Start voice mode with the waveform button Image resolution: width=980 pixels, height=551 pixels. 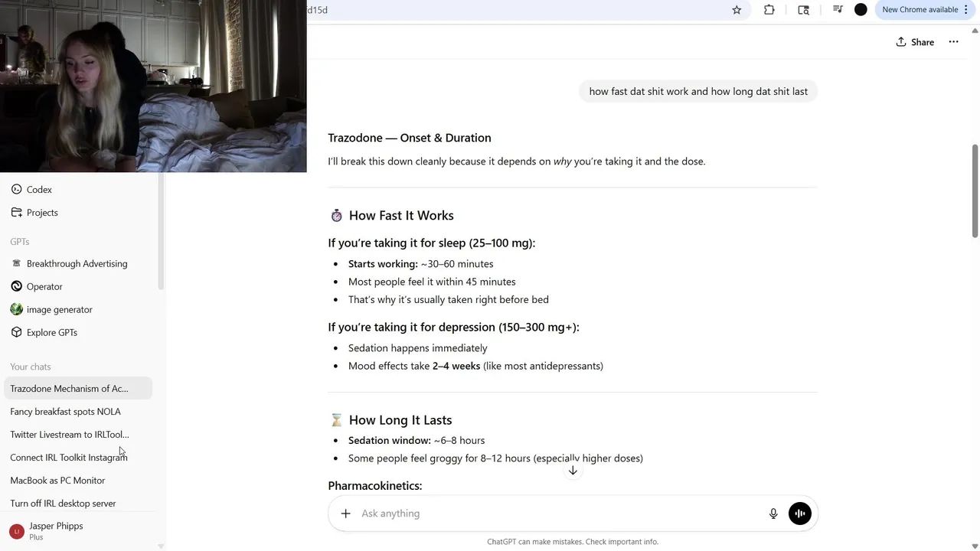point(799,514)
